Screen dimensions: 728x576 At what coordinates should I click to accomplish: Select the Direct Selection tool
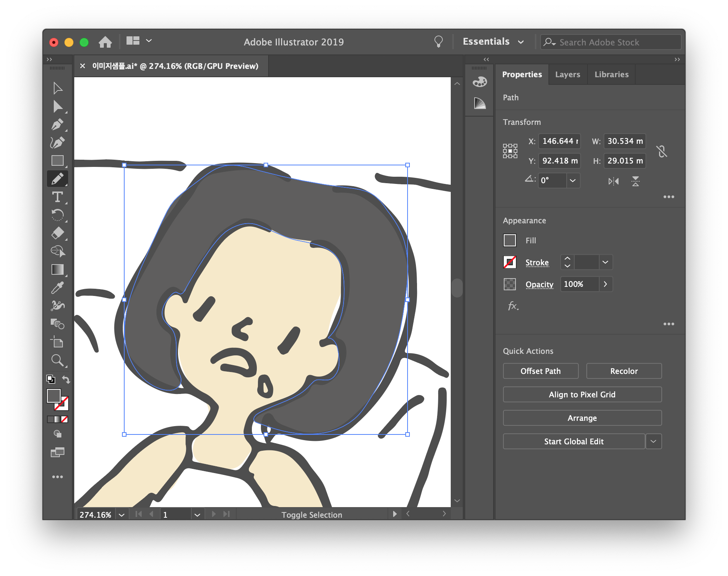coord(58,107)
